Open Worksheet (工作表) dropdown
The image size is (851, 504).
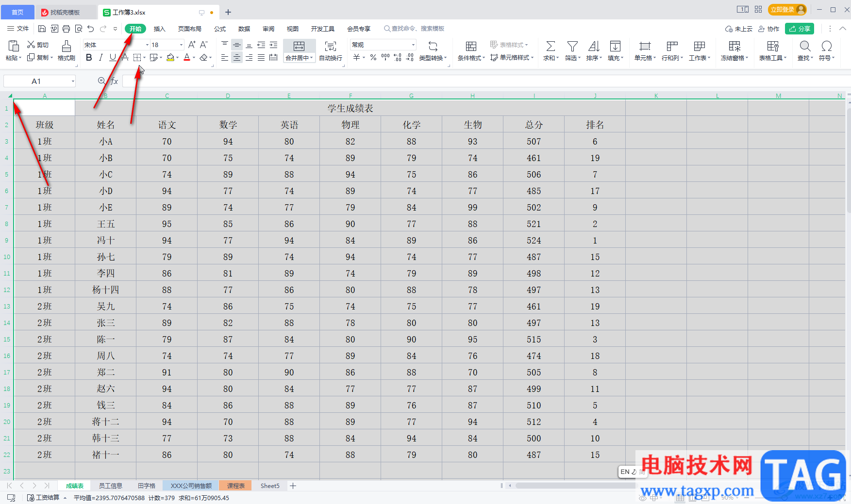pyautogui.click(x=700, y=50)
